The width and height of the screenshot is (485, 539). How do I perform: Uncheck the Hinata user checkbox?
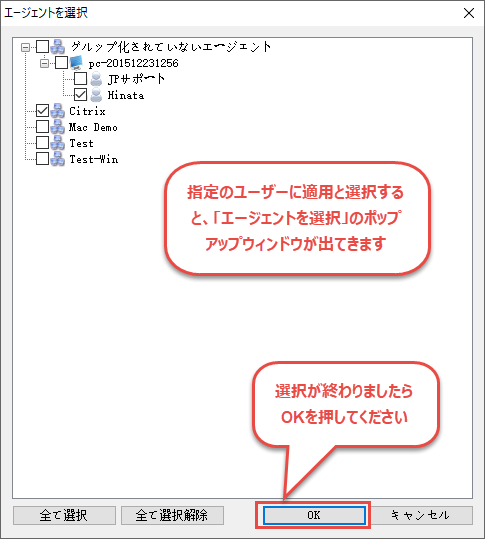80,95
